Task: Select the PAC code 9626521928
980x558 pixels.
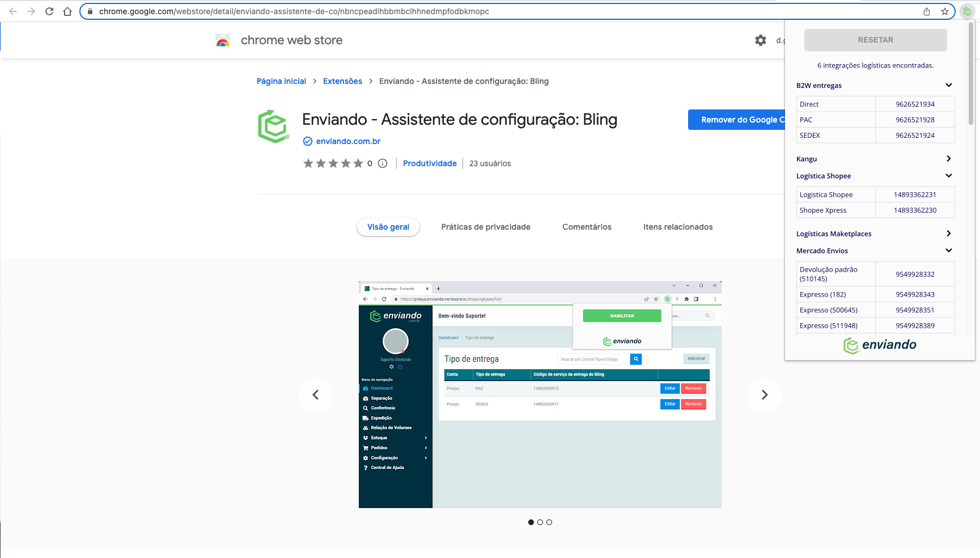Action: tap(915, 120)
